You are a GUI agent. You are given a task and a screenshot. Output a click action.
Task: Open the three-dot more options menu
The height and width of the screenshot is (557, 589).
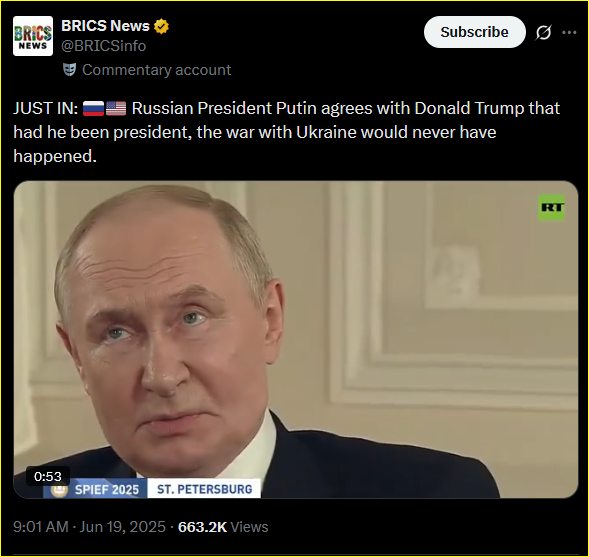click(x=569, y=33)
